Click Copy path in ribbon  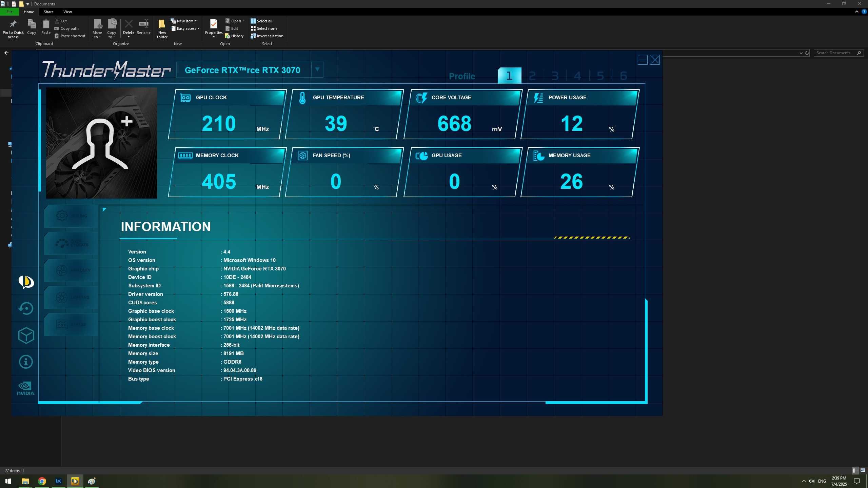(67, 28)
